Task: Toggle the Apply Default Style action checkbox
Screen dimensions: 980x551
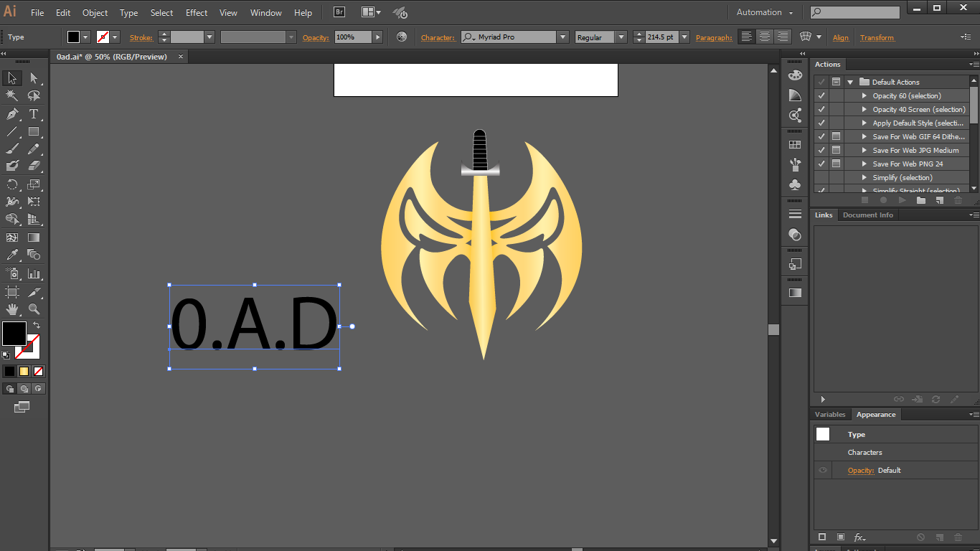Action: click(x=821, y=123)
